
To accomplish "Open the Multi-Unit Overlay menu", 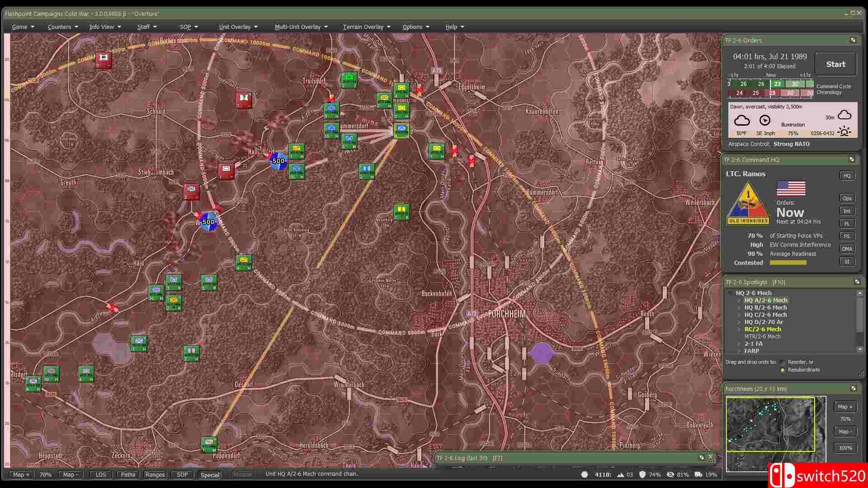I will click(x=298, y=27).
